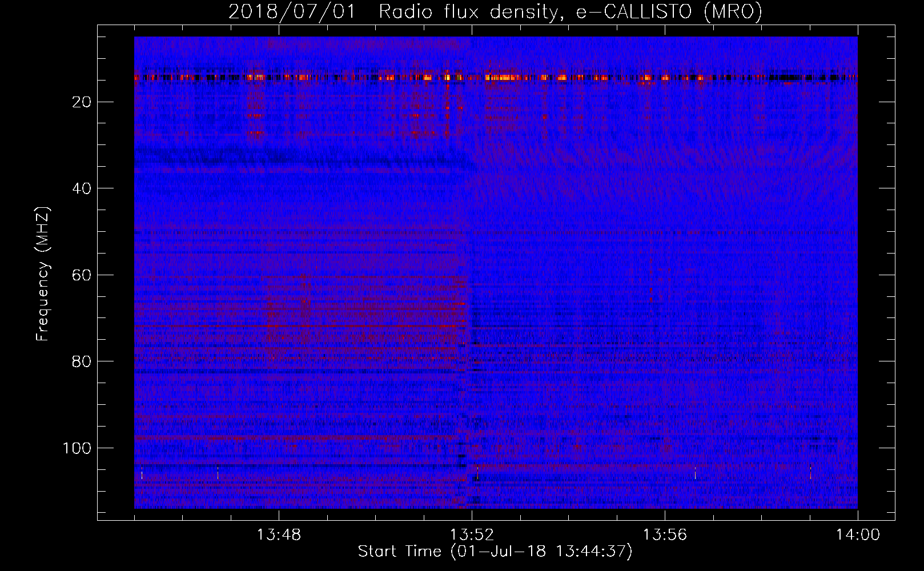Click the '60' frequency tick label
The height and width of the screenshot is (571, 924).
point(82,275)
